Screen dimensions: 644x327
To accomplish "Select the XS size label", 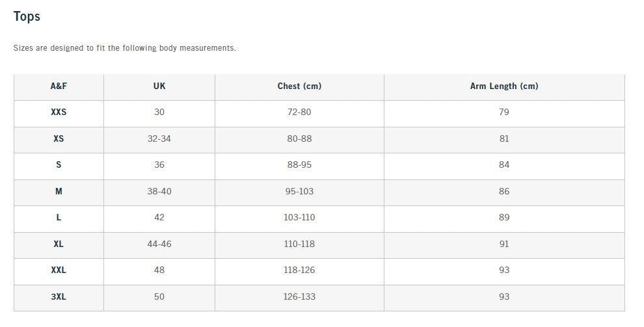I will pyautogui.click(x=59, y=138).
